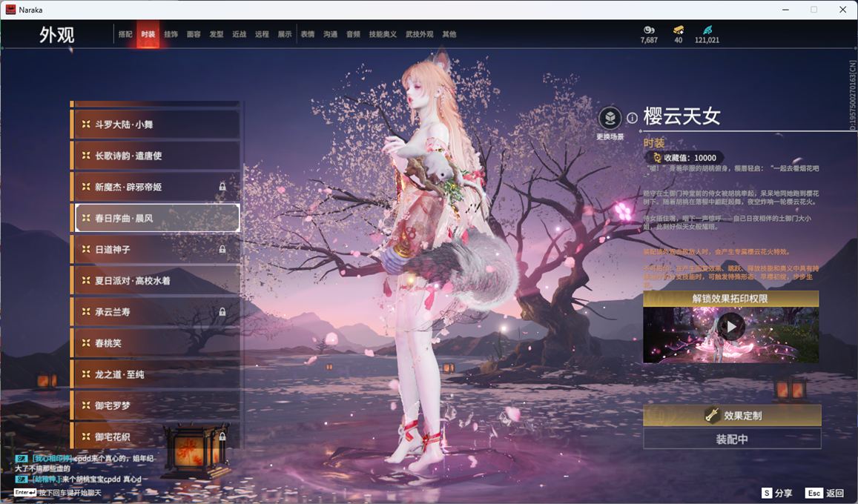
Task: Click the 解锁效果拓印权限 banner
Action: (731, 299)
